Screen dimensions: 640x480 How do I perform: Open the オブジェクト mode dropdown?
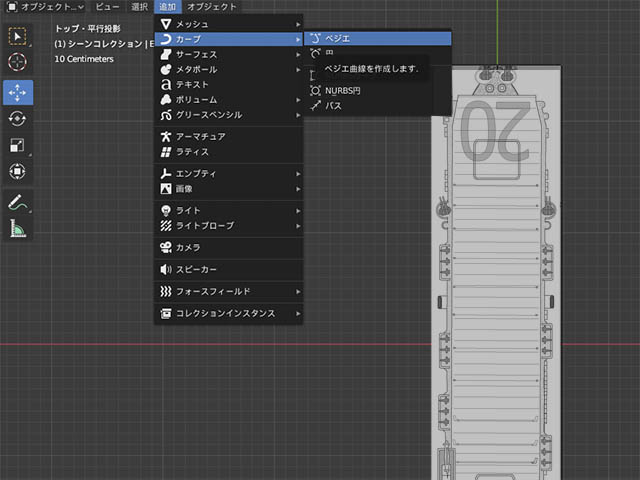(46, 7)
